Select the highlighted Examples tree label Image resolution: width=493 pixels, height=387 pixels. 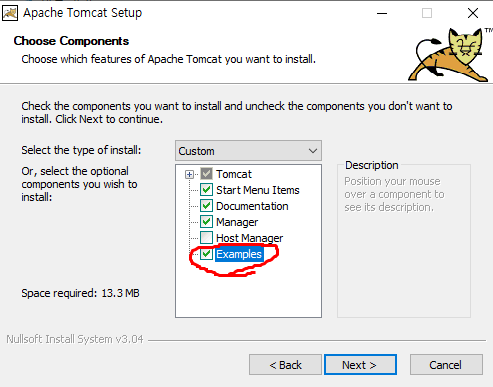(x=239, y=254)
